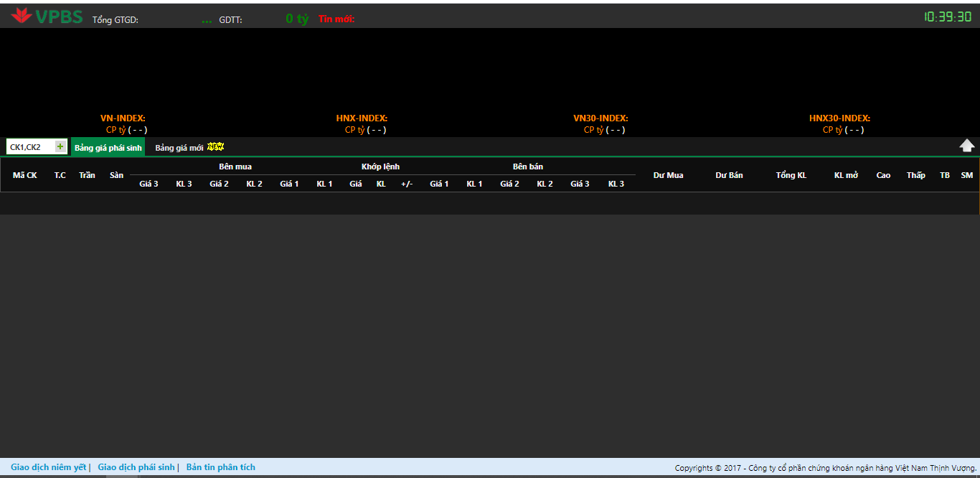Click the HNX-INDEX label

pos(362,118)
